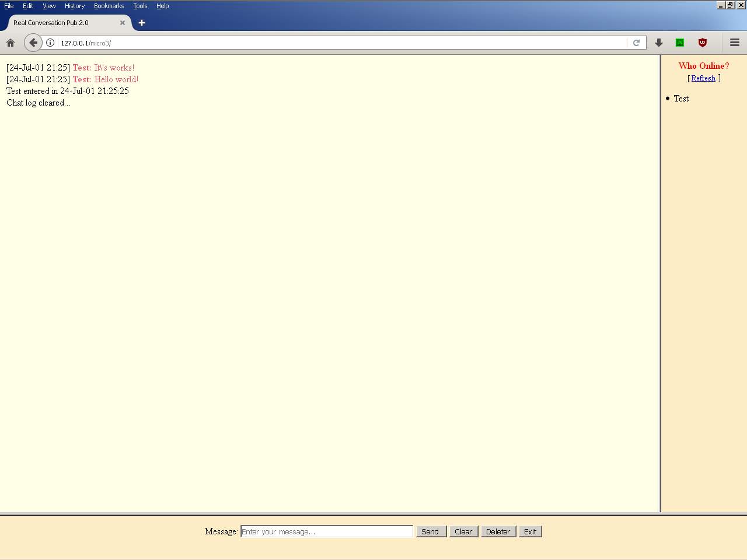Open the History menu
Viewport: 747px width, 560px height.
(x=75, y=6)
